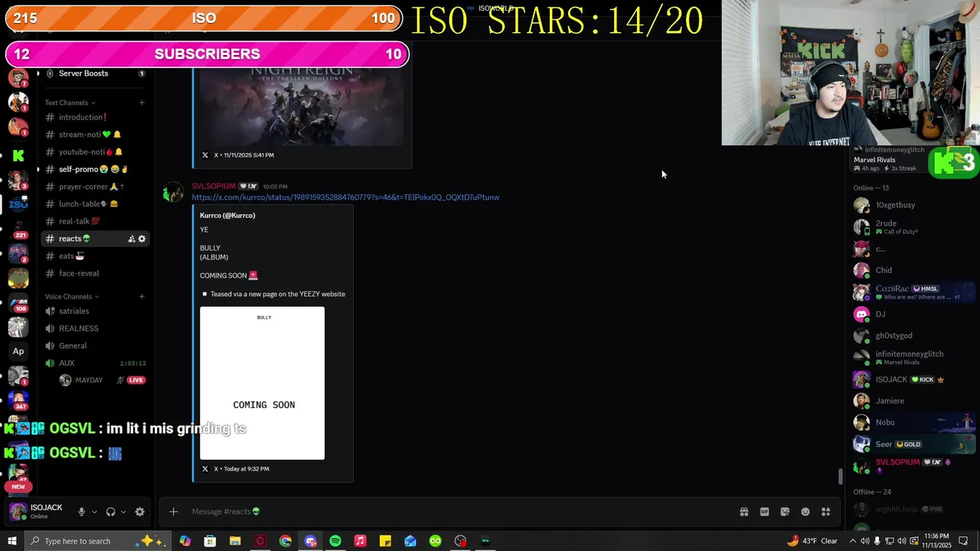View CoziiRae member profile
Screen dimensions: 980x551
914,292
